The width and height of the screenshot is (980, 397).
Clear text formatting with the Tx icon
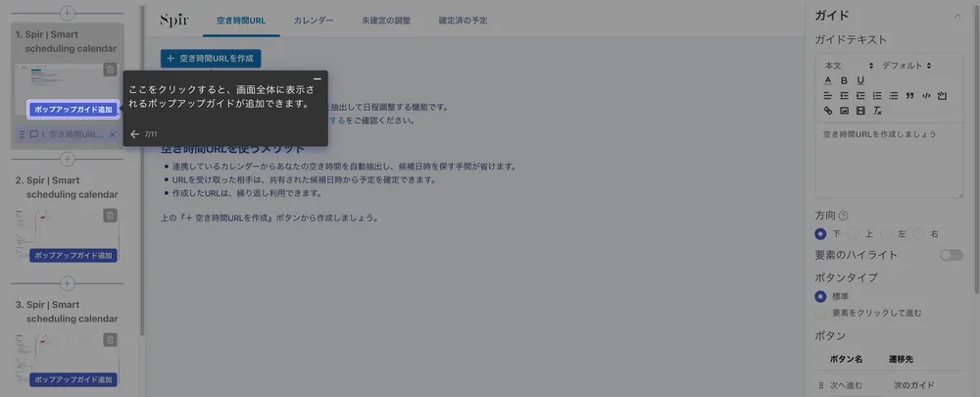877,111
